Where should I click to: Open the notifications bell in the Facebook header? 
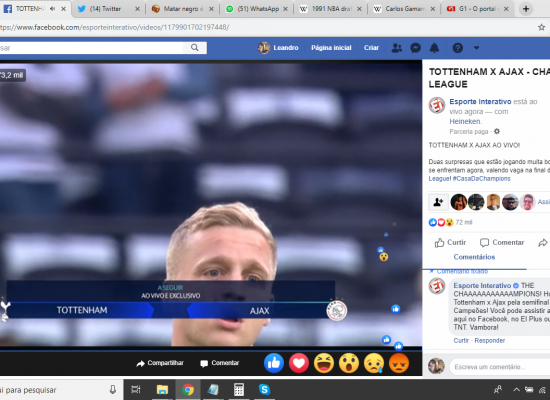434,48
